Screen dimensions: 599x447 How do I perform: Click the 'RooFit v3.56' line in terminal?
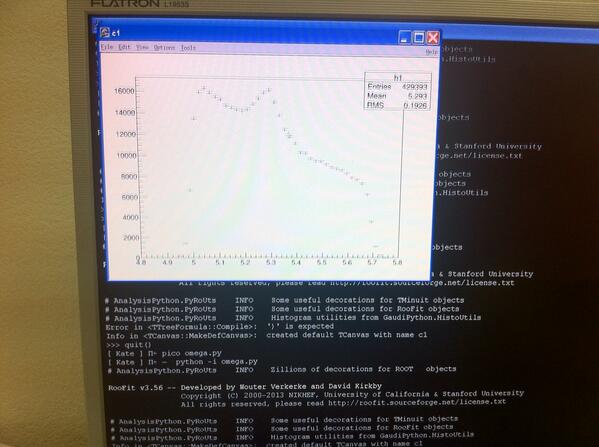click(x=245, y=387)
